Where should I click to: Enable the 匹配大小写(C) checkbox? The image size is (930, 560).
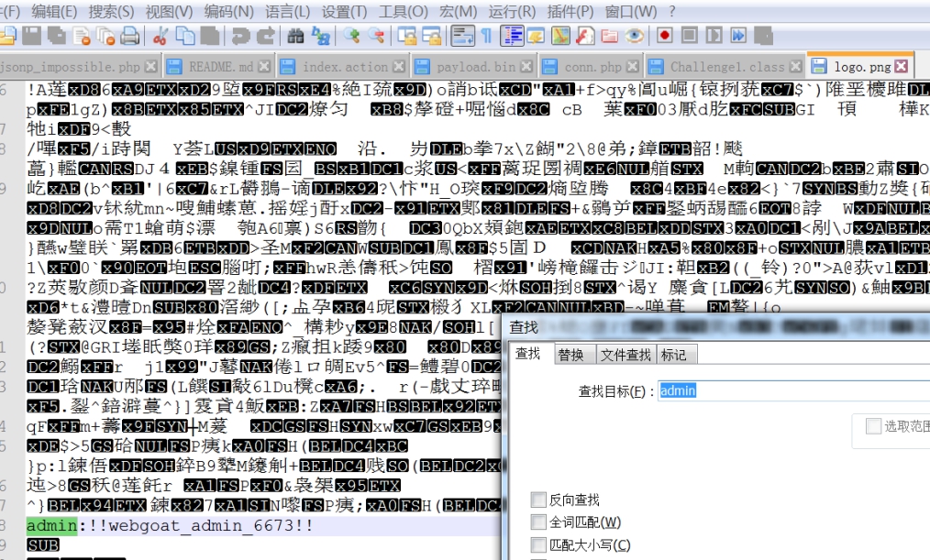coord(538,544)
